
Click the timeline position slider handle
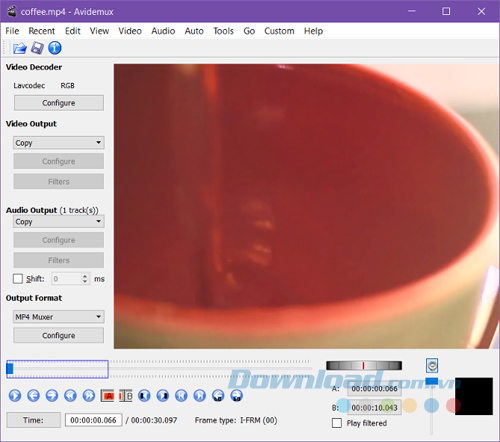(10, 368)
